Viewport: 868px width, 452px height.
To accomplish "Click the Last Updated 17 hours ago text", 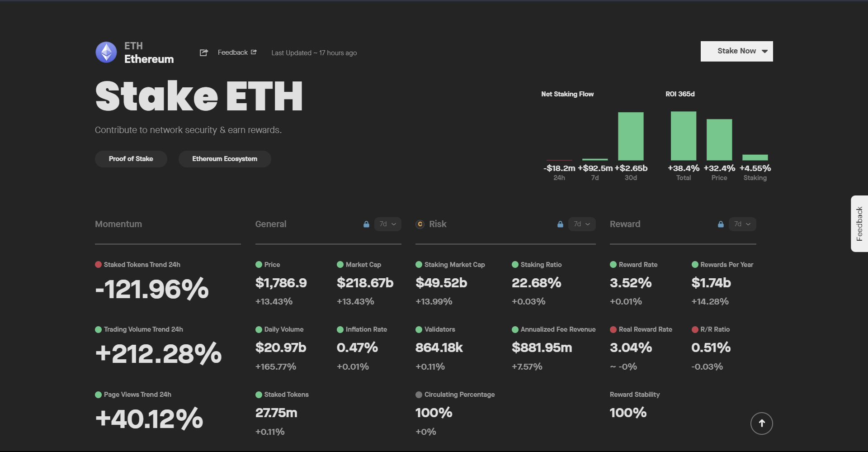I will click(314, 53).
